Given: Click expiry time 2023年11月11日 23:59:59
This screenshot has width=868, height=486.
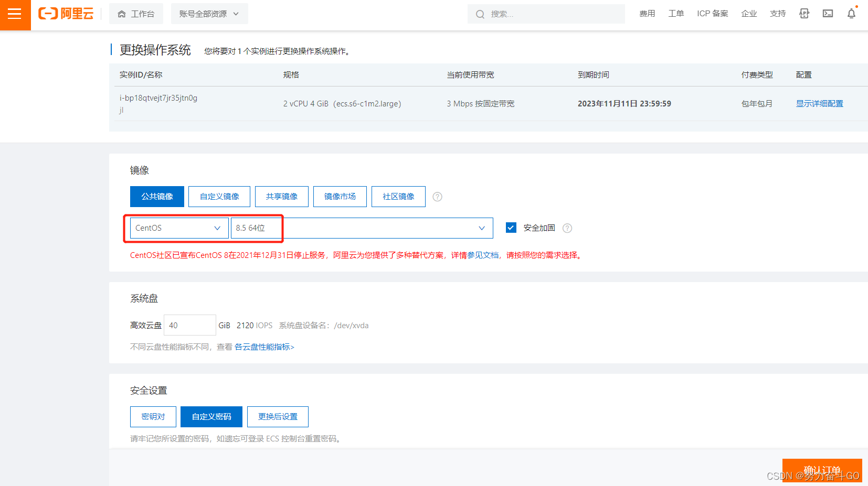Looking at the screenshot, I should coord(624,104).
